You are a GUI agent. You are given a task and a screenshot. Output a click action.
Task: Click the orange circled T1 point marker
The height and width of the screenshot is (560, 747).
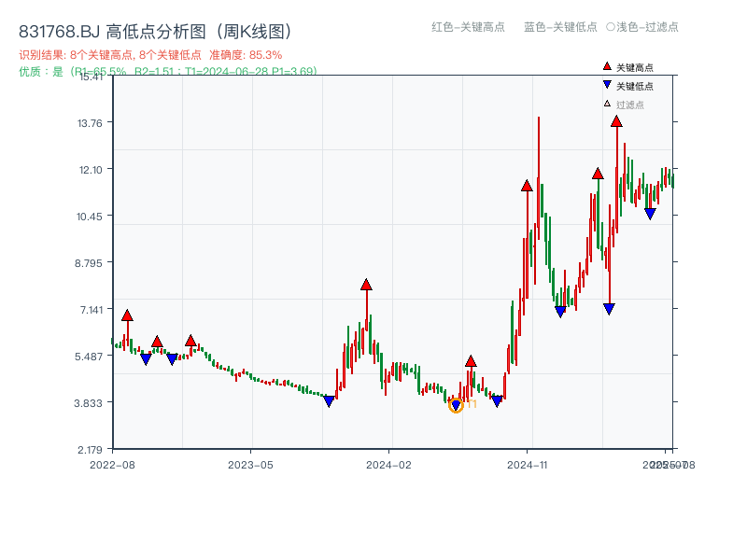tap(457, 405)
